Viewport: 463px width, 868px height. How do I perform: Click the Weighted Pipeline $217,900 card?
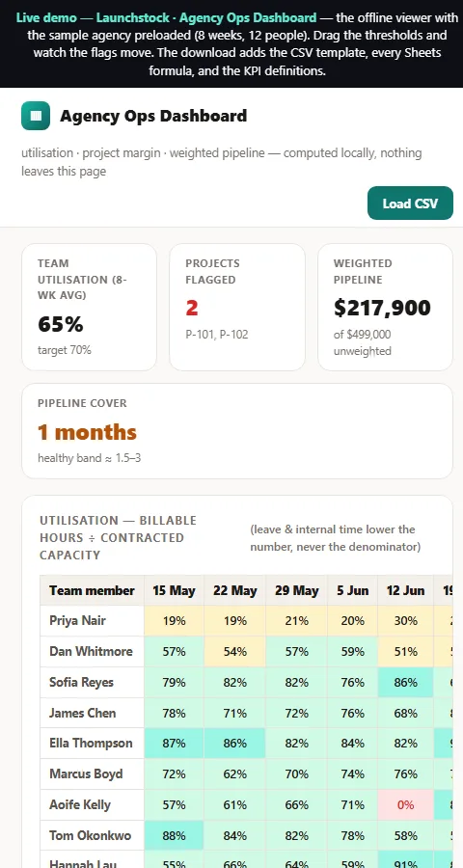[x=385, y=308]
